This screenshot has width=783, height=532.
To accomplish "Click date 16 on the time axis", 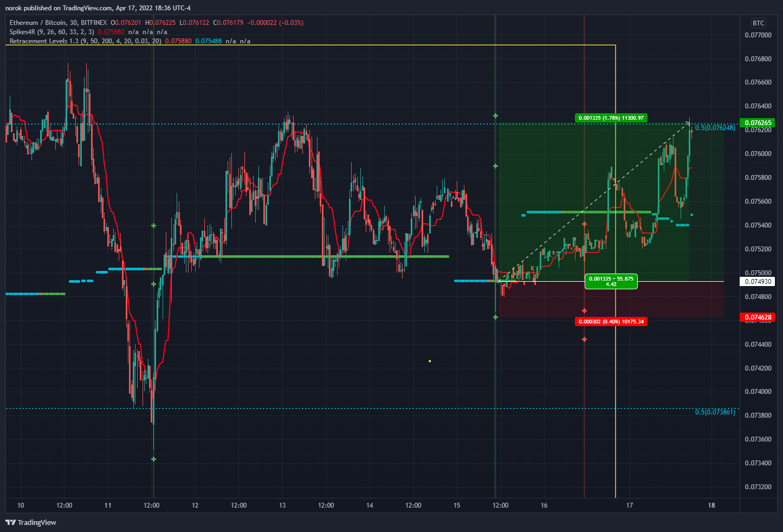I will pos(544,505).
